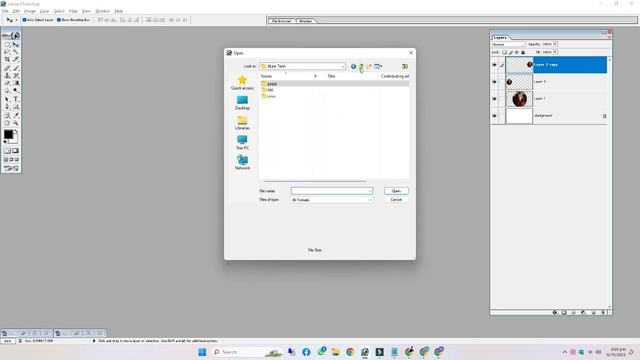Toggle lock position in Layers panel
The width and height of the screenshot is (640, 360).
click(x=517, y=52)
